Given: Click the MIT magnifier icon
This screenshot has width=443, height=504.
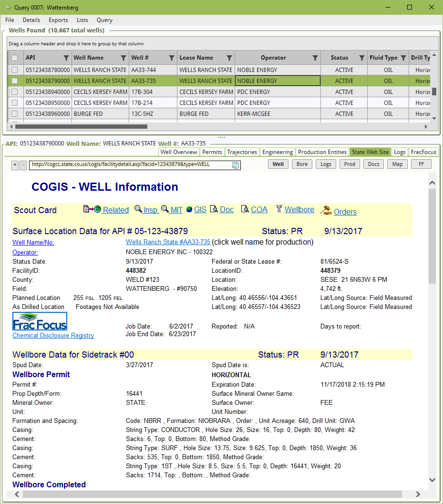Looking at the screenshot, I should [x=165, y=209].
